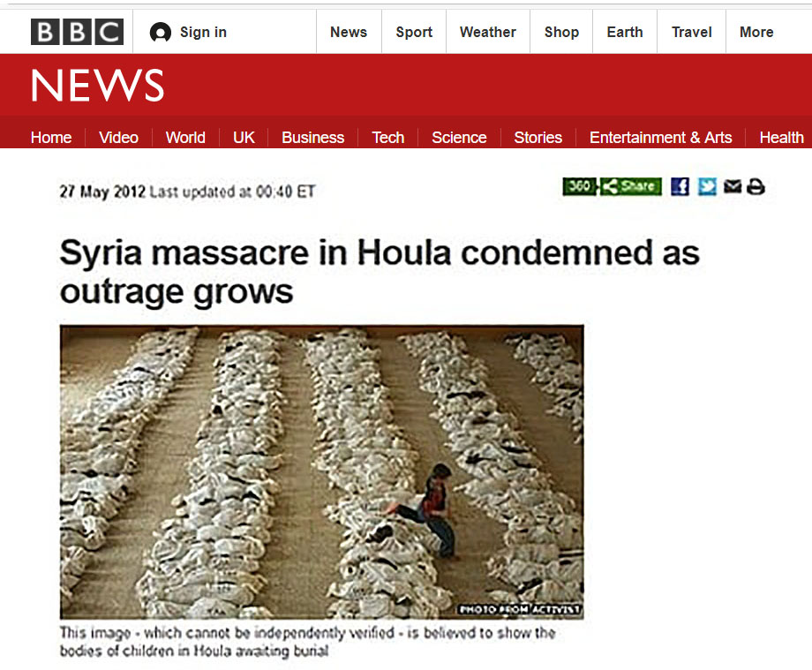
Task: Click the Sign in account avatar icon
Action: 161,33
